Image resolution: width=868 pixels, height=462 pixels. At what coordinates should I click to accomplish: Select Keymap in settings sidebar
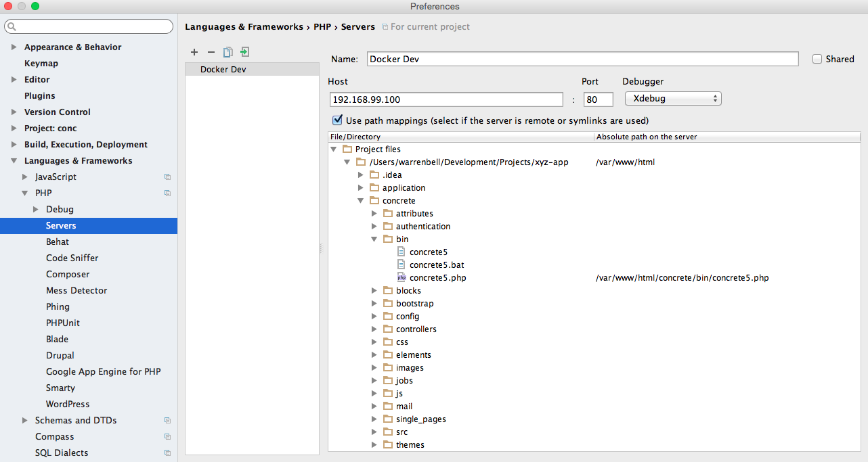coord(41,64)
